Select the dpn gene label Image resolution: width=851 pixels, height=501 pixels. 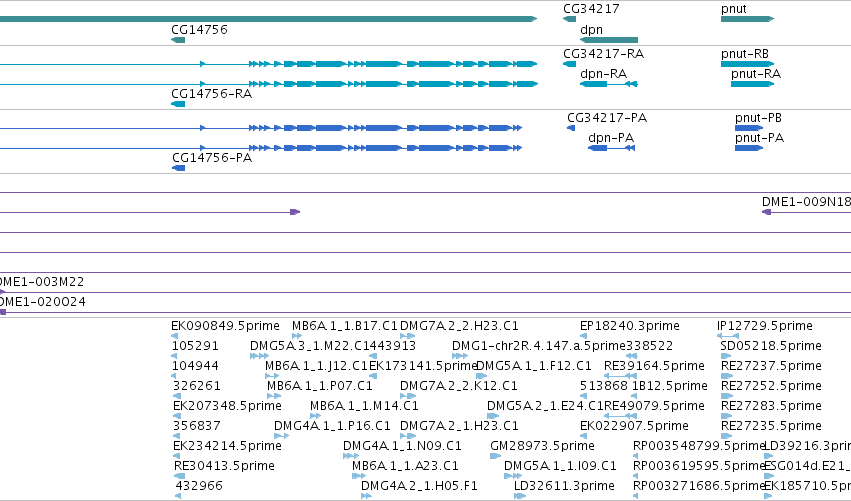pos(592,30)
